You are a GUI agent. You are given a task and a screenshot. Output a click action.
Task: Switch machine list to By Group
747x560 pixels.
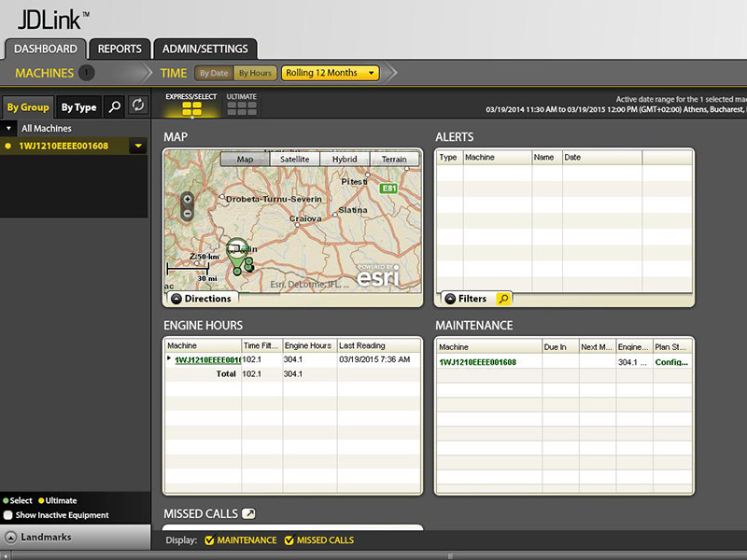28,107
